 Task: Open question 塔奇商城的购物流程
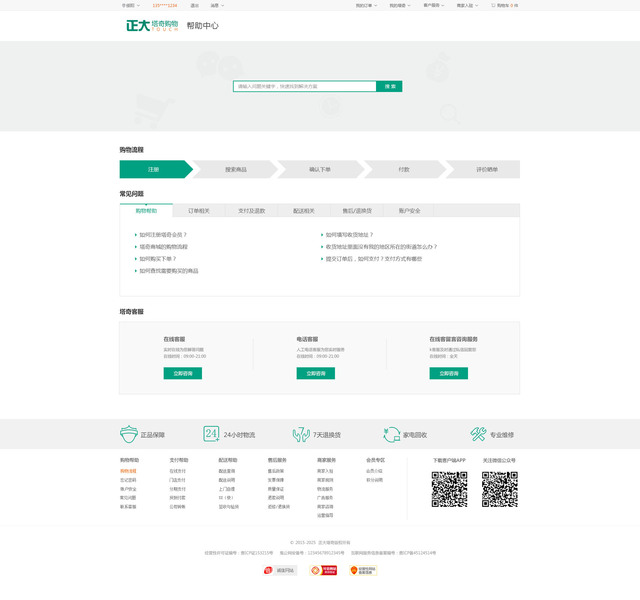pos(164,247)
